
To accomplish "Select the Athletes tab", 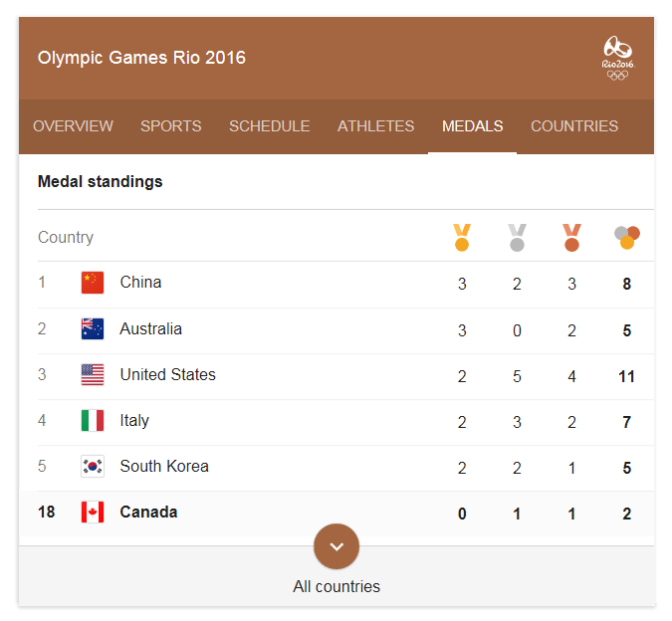I will (376, 126).
